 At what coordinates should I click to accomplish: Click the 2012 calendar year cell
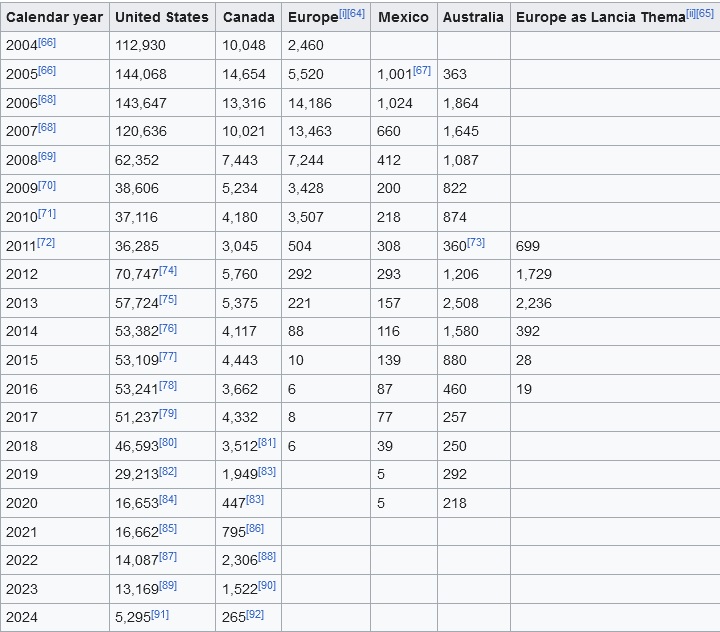pos(55,274)
